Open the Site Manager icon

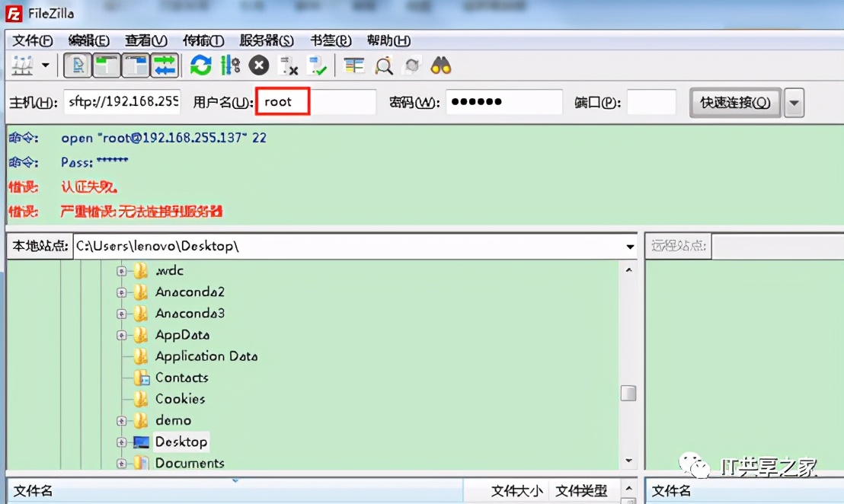[x=23, y=65]
